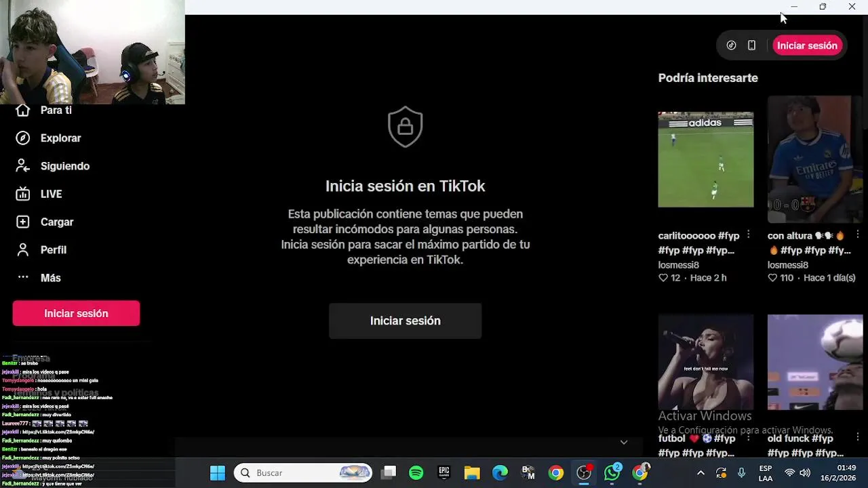This screenshot has width=868, height=488.
Task: Click the Cargar plus icon
Action: pyautogui.click(x=23, y=222)
